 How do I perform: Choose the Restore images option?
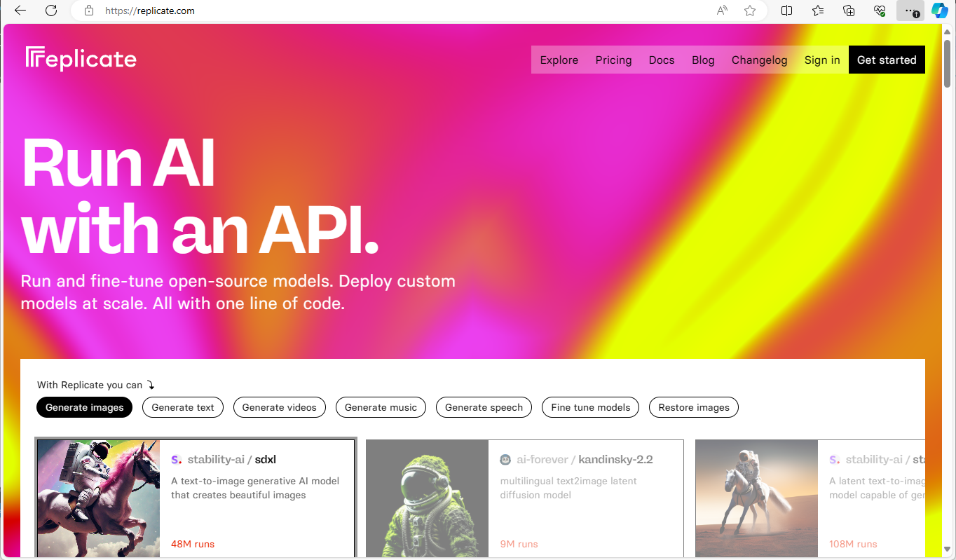[694, 407]
